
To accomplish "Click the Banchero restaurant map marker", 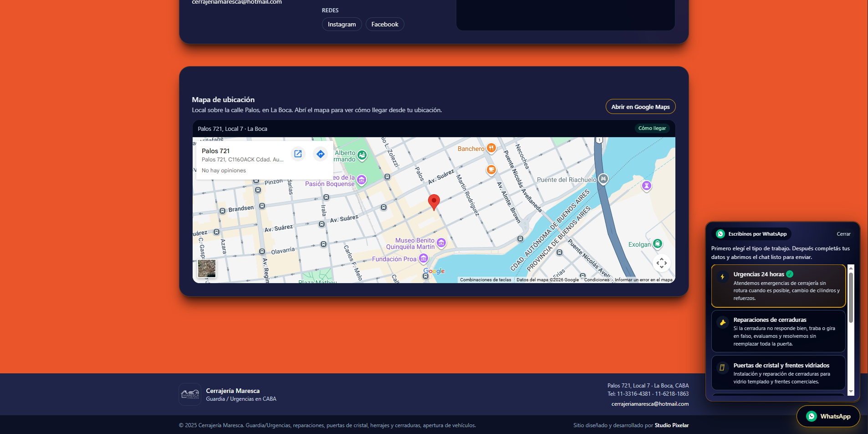I will coord(491,148).
